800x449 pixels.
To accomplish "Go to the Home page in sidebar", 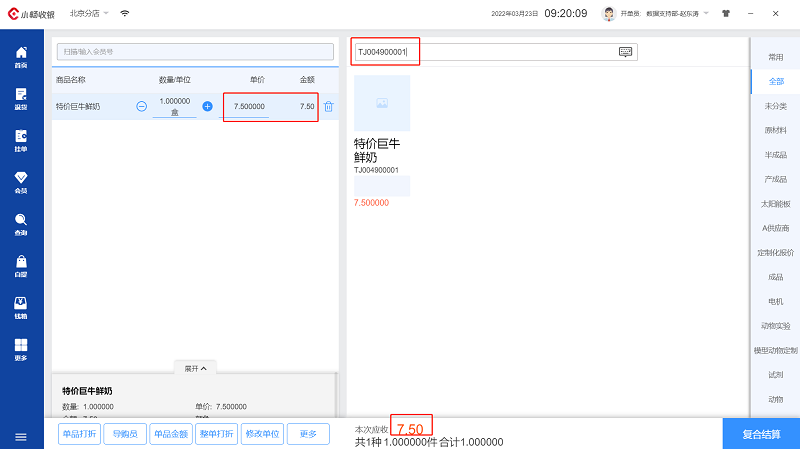I will coord(21,56).
